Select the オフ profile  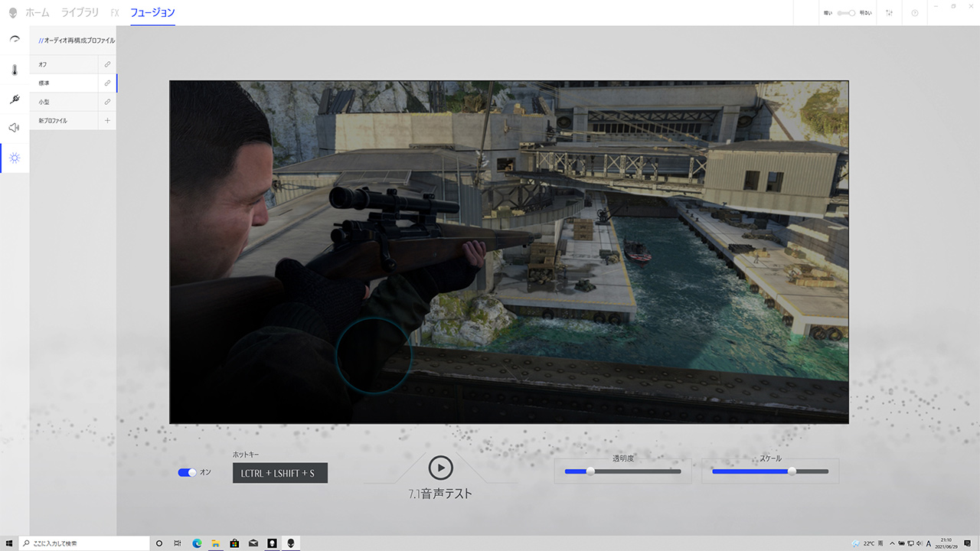pyautogui.click(x=64, y=64)
